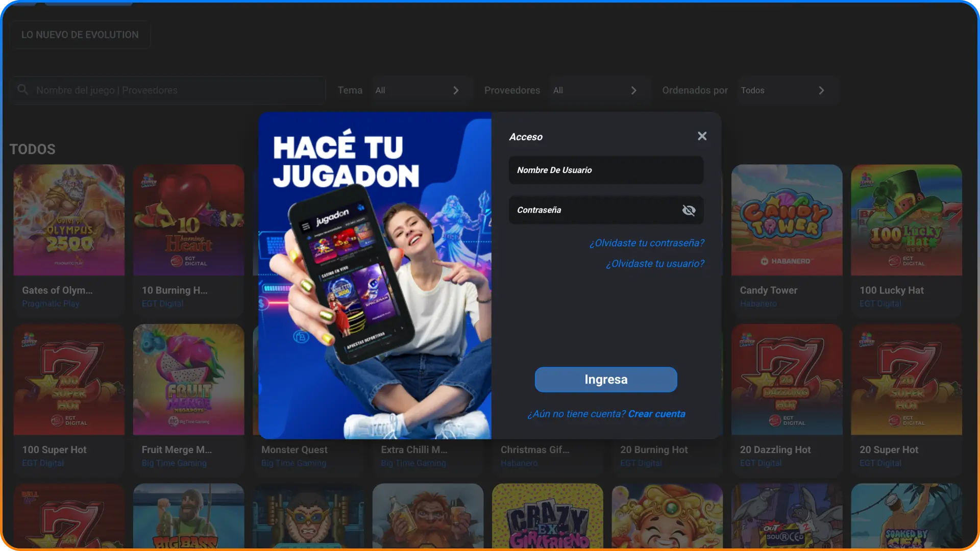
Task: Click the Ingresa button
Action: [606, 380]
